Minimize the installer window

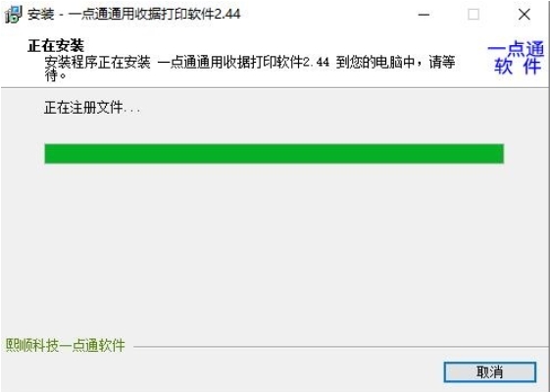coord(424,15)
